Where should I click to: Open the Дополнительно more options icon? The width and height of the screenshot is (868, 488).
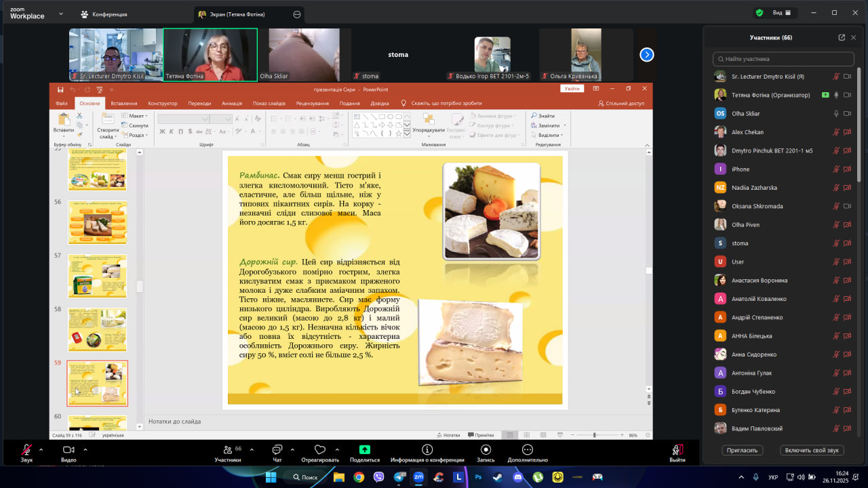click(x=527, y=450)
